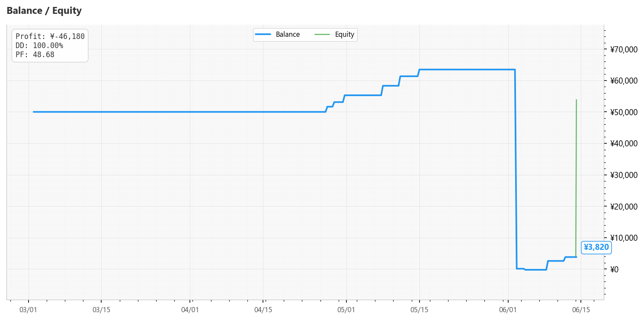Click the ¥10,000 y-axis label
This screenshot has width=644, height=320.
pos(624,238)
